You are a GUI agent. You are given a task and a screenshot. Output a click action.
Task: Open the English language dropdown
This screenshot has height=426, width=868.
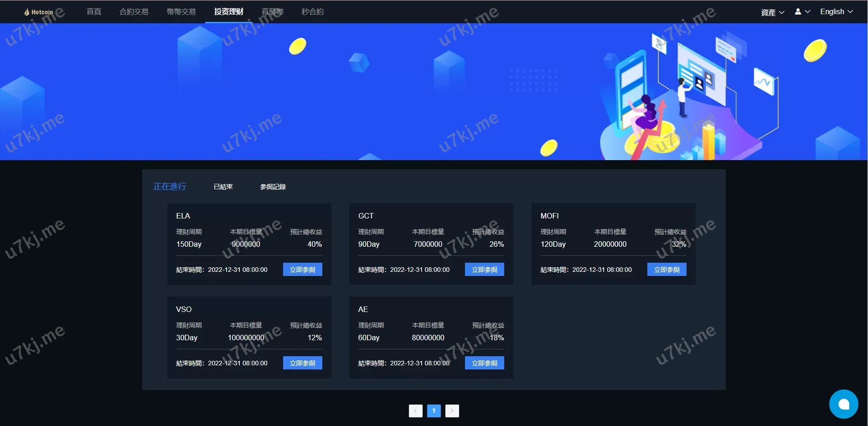pos(836,12)
